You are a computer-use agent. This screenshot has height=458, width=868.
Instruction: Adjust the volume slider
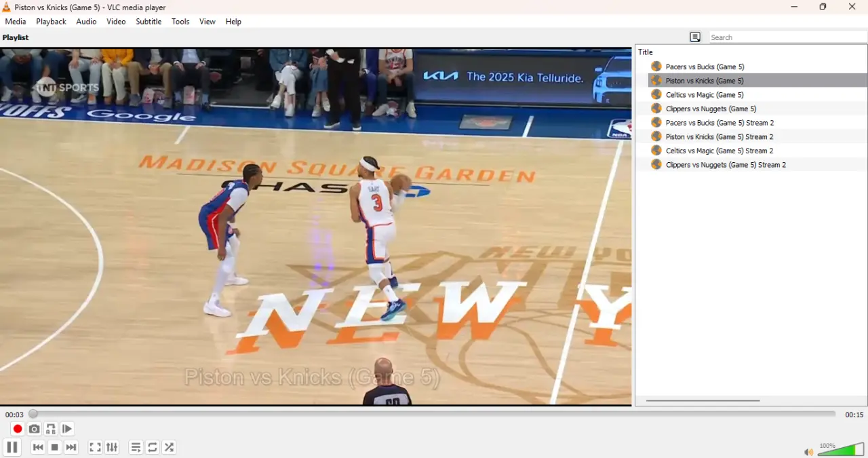(841, 449)
